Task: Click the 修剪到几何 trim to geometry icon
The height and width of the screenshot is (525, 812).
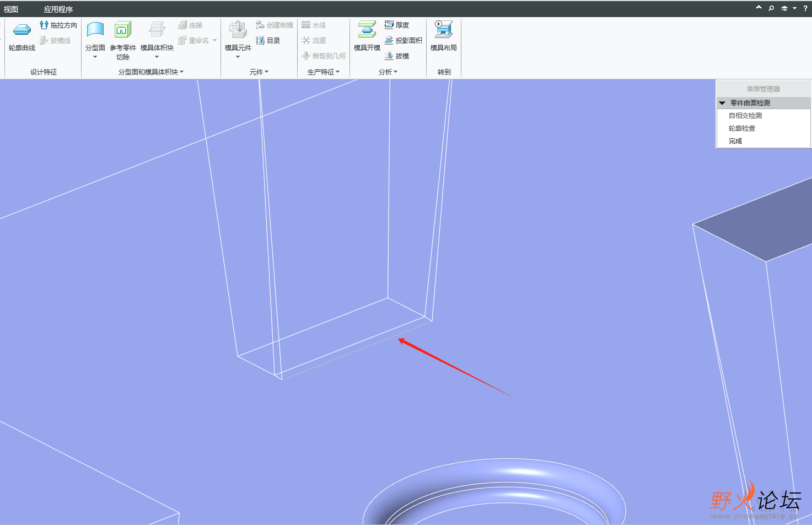Action: [x=306, y=56]
